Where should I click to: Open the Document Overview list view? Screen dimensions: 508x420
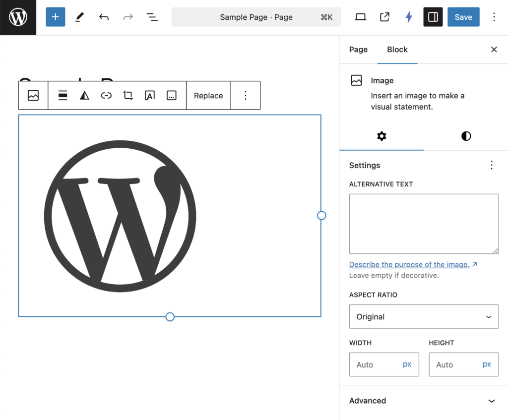(152, 17)
